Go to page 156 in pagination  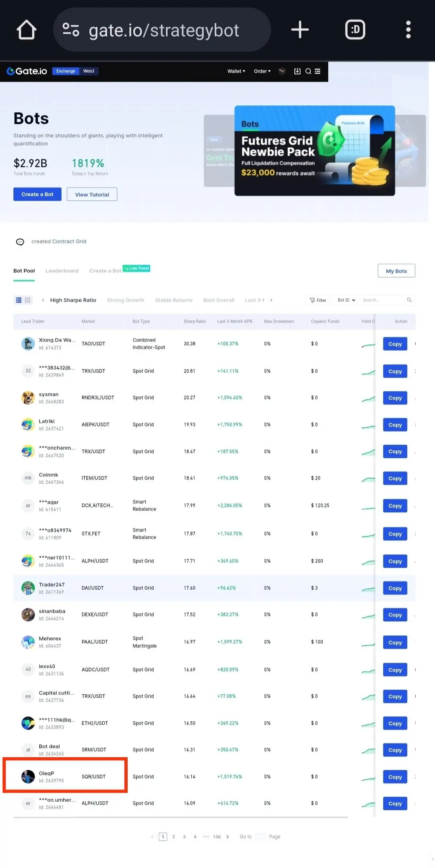point(217,837)
